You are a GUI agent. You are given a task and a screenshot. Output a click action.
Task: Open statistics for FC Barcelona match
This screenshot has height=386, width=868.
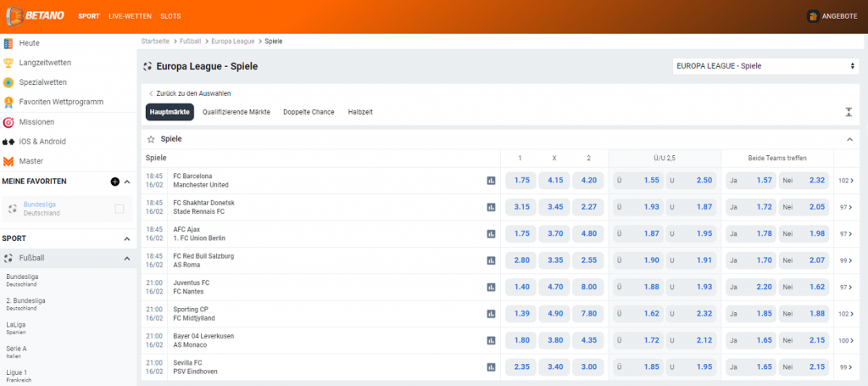pyautogui.click(x=491, y=181)
